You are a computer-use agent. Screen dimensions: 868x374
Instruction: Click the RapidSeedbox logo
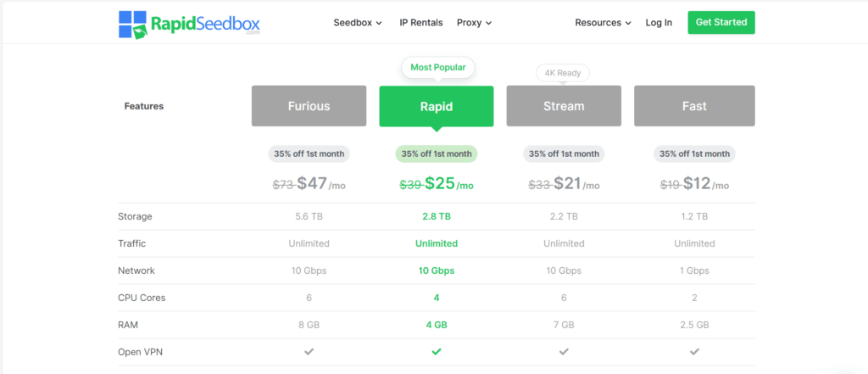coord(189,25)
